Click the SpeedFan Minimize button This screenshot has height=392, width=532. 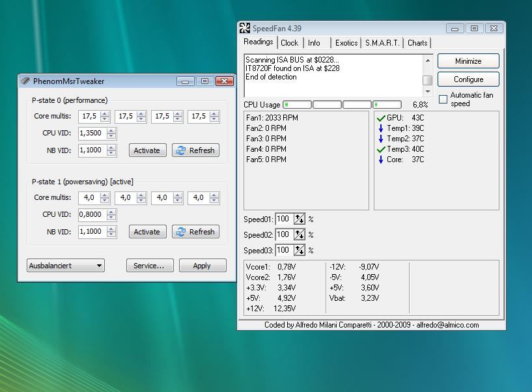468,61
